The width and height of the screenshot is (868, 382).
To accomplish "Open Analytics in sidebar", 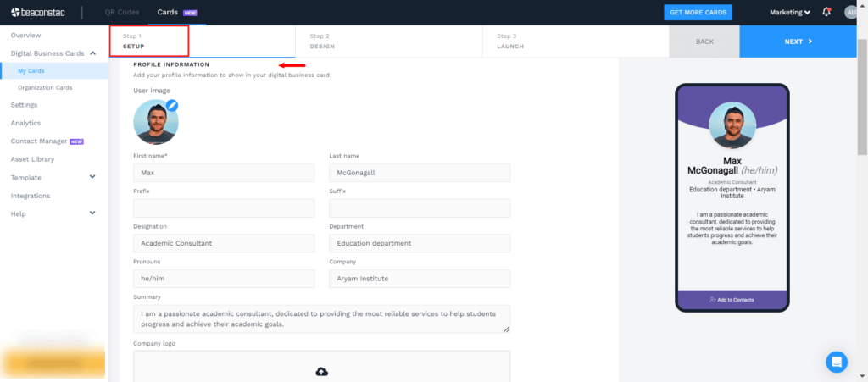I will (x=25, y=123).
